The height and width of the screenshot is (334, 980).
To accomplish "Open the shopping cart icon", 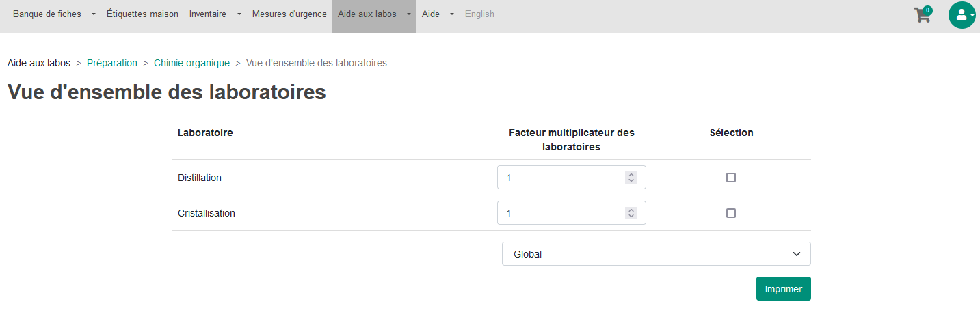I will tap(923, 15).
